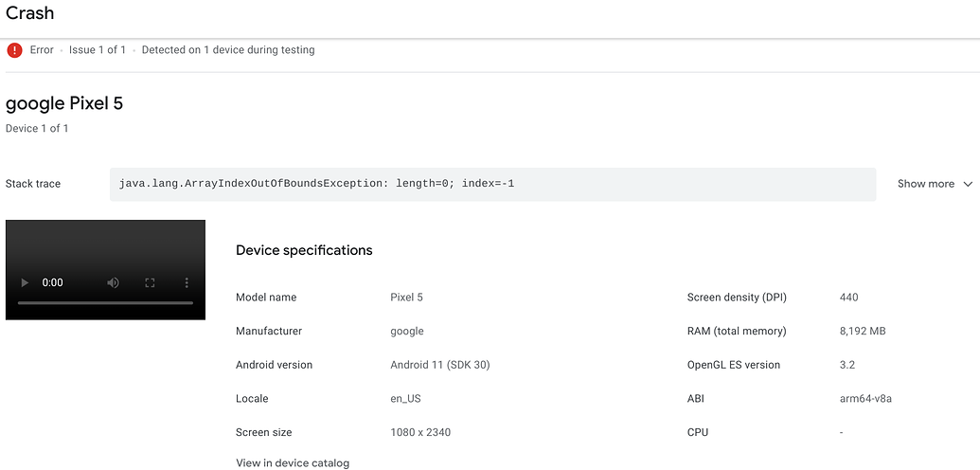Viewport: 980px width, 470px height.
Task: Click the arm64-v8a ABI value
Action: point(865,399)
